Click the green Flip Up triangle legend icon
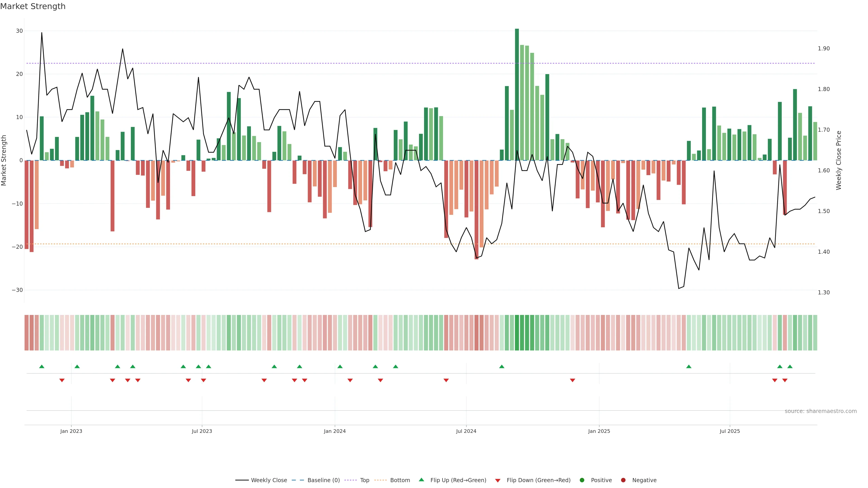This screenshot has height=488, width=868. 421,480
